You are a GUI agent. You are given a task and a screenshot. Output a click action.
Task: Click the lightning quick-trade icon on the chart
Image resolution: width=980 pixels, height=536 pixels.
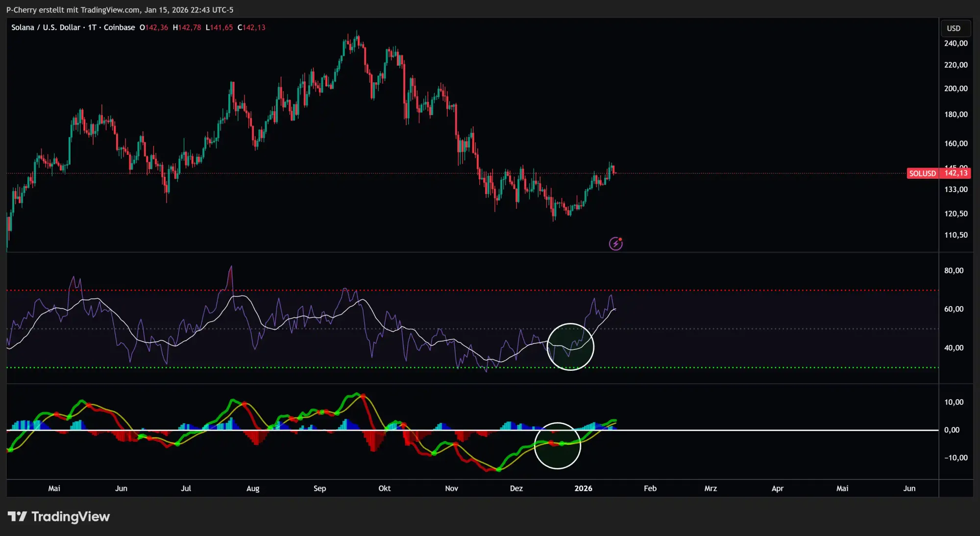click(615, 243)
